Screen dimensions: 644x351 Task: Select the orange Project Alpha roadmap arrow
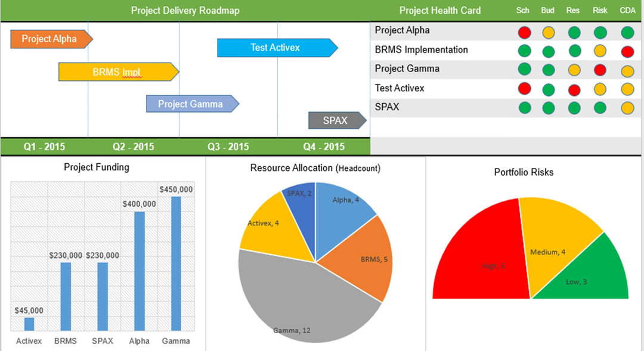pyautogui.click(x=51, y=39)
